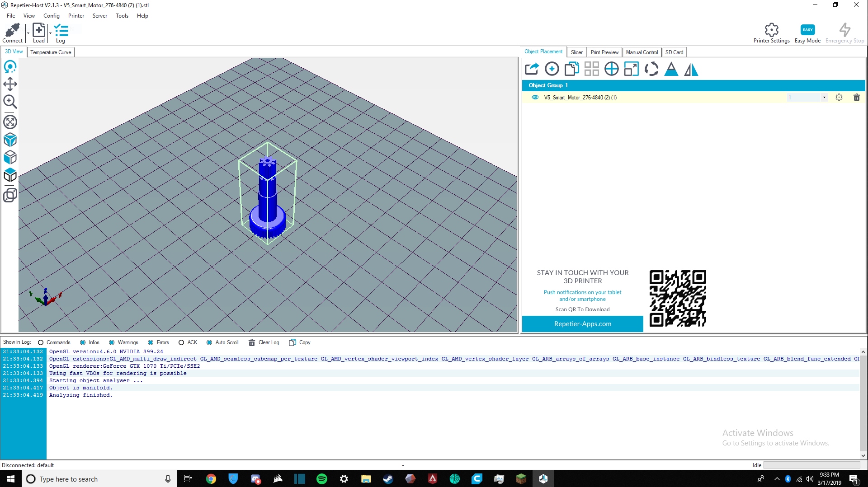Enable Commands in log filter
The width and height of the screenshot is (868, 487).
(x=41, y=342)
